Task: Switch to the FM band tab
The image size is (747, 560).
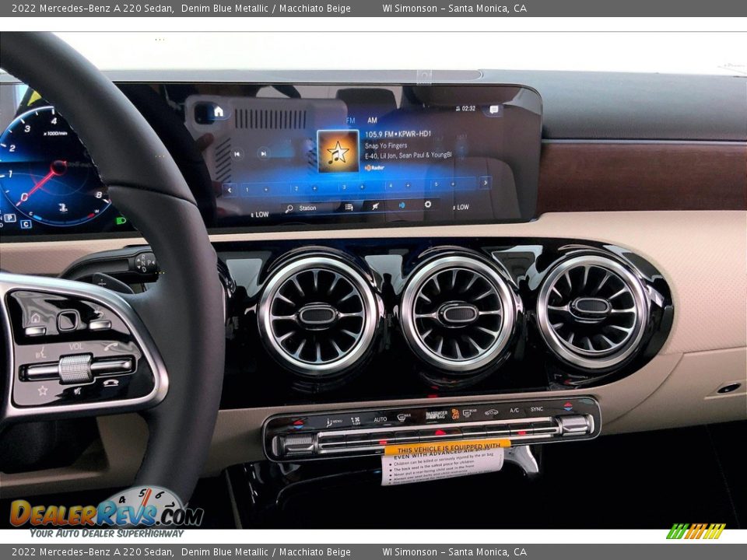Action: (x=351, y=121)
